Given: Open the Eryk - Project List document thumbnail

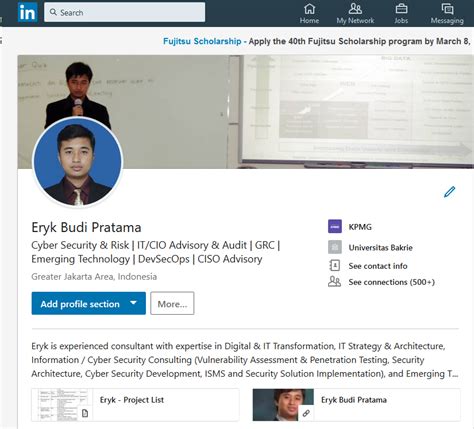Looking at the screenshot, I should coord(62,405).
